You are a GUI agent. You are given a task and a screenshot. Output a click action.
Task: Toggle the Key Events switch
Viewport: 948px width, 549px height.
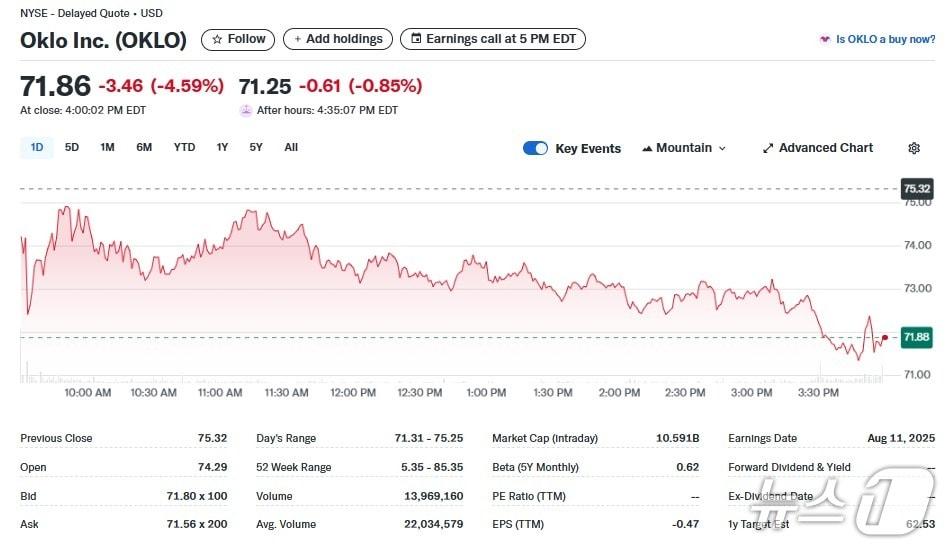535,148
